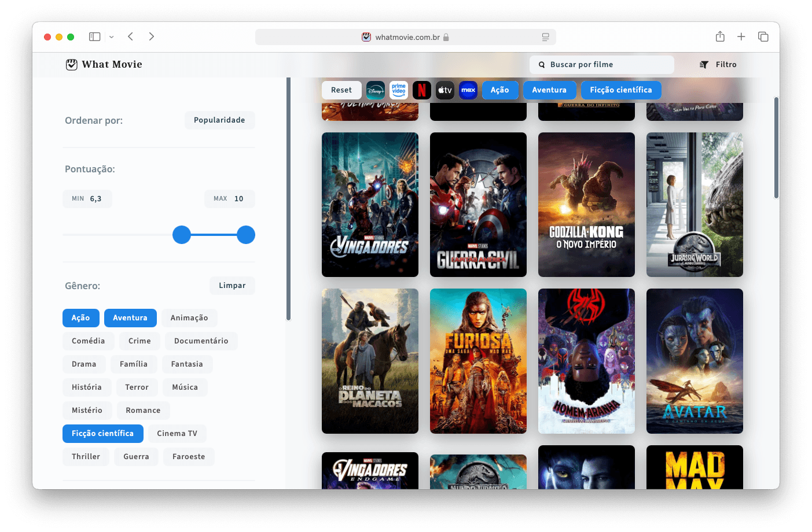Click the maximum score slider handle
Screen dimensions: 812x532
click(x=246, y=235)
